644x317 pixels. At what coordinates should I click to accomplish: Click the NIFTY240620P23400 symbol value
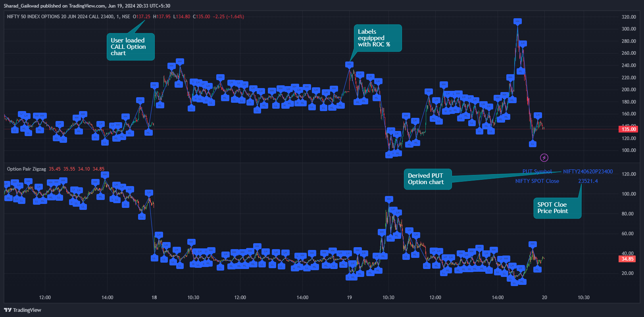[x=588, y=172]
